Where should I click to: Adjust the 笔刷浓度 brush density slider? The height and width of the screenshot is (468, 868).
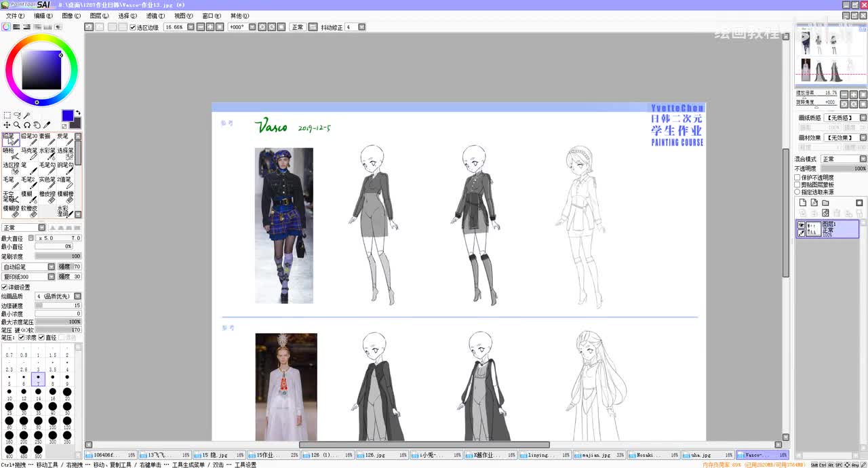pos(58,256)
